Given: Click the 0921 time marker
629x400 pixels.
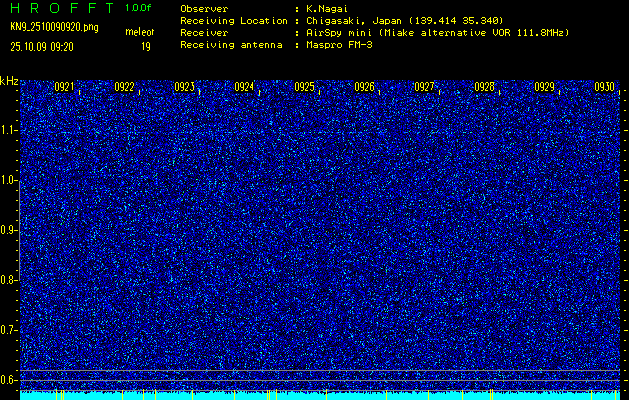Looking at the screenshot, I should [64, 87].
